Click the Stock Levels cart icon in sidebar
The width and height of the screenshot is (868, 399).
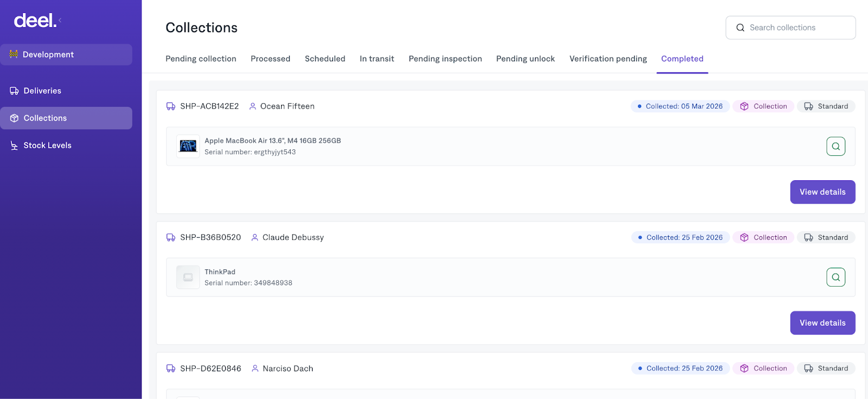(14, 145)
